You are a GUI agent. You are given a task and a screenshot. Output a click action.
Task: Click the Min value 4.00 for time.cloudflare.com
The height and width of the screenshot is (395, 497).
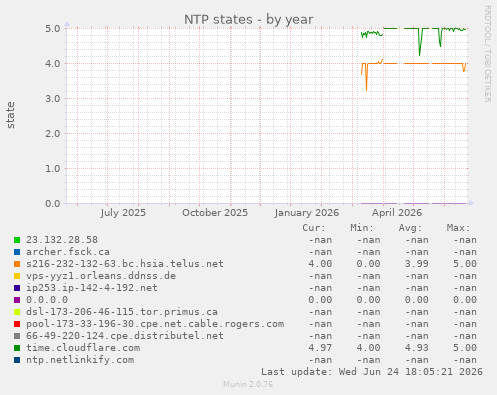click(x=368, y=348)
